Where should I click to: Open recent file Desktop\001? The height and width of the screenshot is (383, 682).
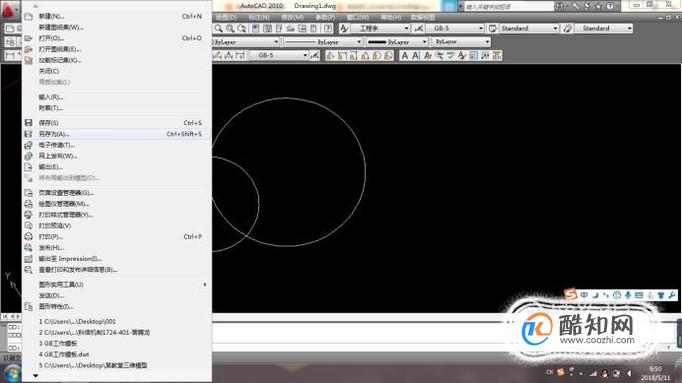[78, 322]
